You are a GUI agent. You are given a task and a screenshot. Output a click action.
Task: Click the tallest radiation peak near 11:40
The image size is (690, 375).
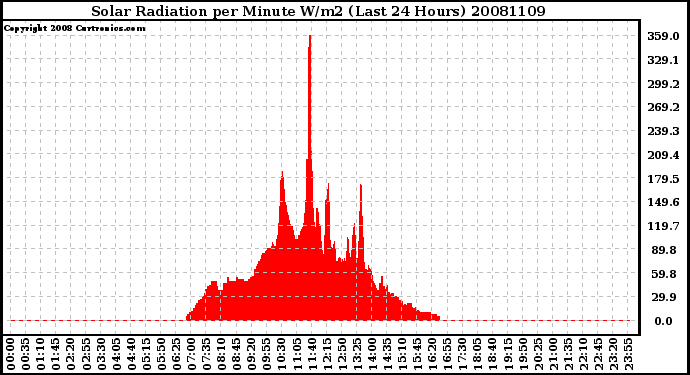point(310,97)
